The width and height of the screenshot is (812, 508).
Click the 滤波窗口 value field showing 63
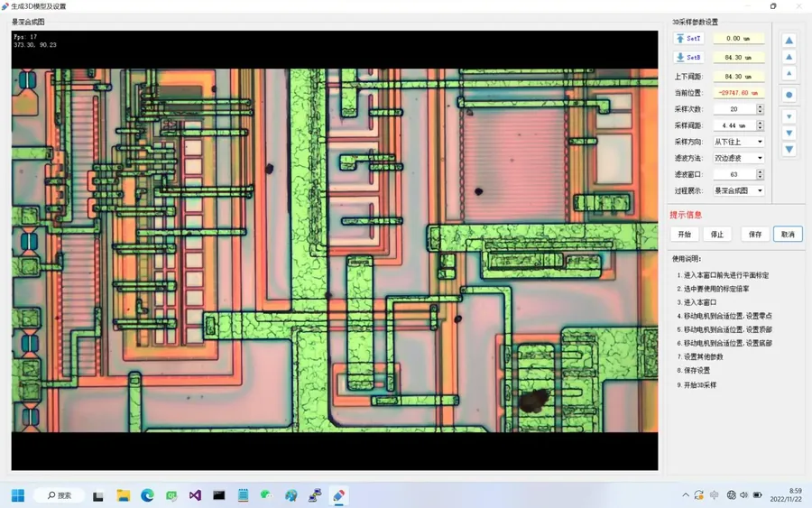[x=734, y=174]
